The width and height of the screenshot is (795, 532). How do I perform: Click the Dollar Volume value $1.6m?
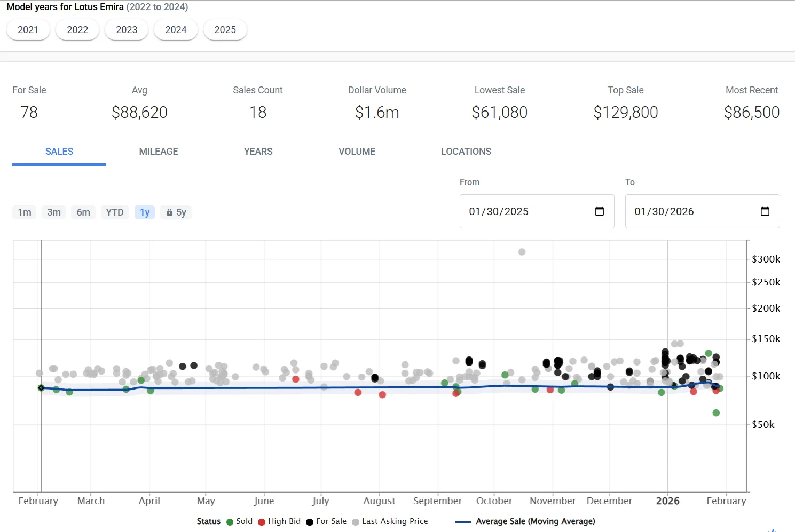pos(377,113)
